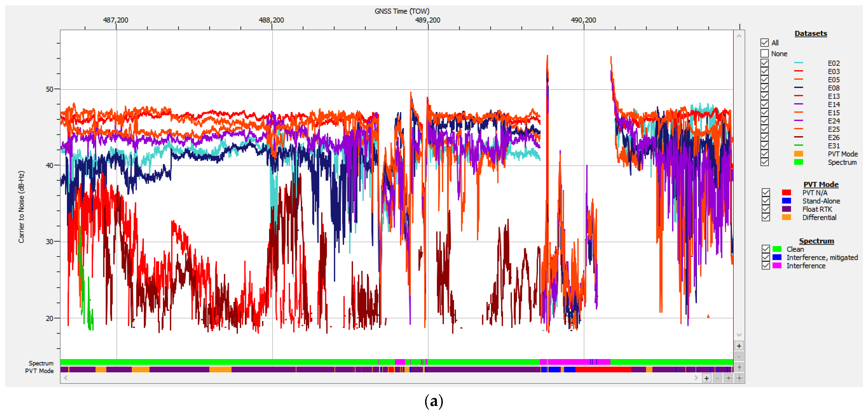Image resolution: width=868 pixels, height=413 pixels.
Task: Toggle the E31 dataset checkbox
Action: (764, 145)
